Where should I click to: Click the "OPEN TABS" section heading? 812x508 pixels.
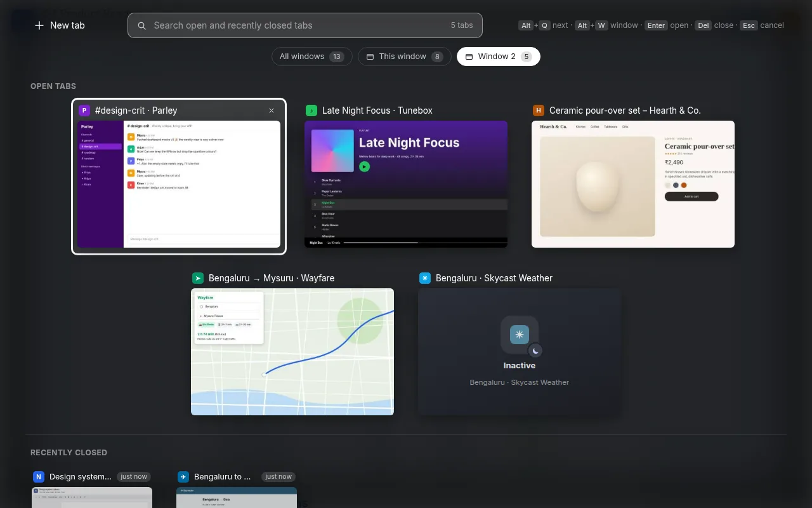pos(53,86)
